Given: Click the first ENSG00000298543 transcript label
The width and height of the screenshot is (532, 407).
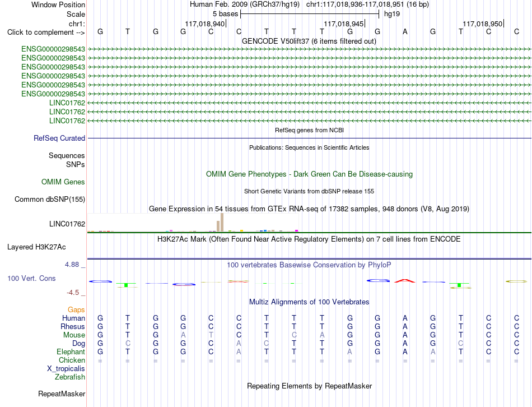Looking at the screenshot, I should coord(53,49).
